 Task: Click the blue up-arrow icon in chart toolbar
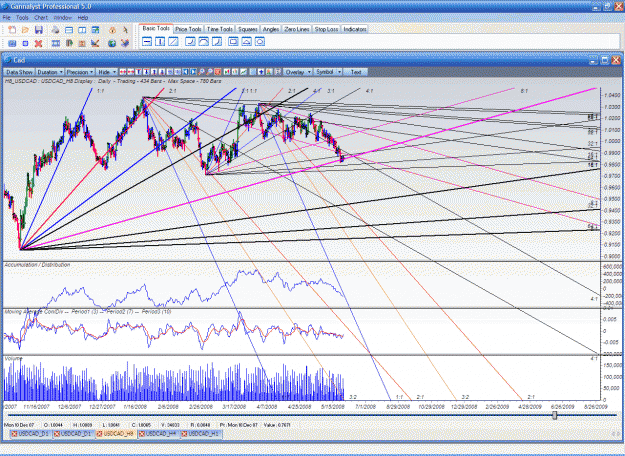coord(261,72)
